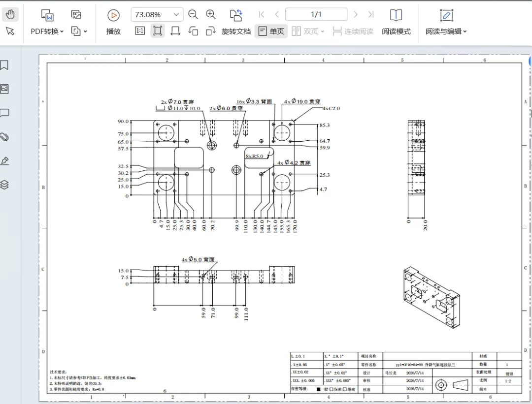Open the comments sidebar panel

pos(4,113)
